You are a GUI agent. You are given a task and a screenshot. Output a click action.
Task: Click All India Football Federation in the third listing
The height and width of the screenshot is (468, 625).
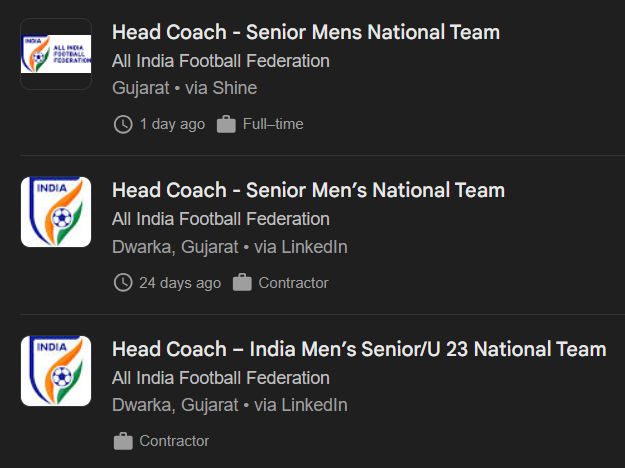click(x=221, y=378)
